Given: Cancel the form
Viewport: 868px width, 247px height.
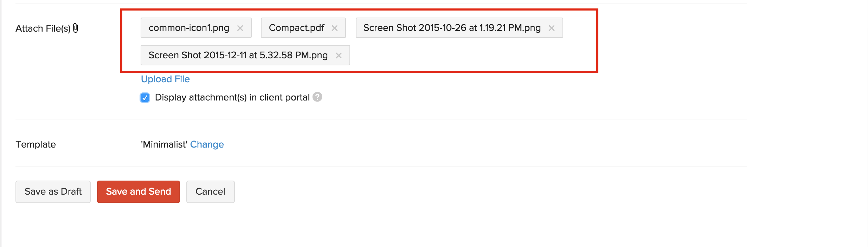Looking at the screenshot, I should 210,191.
